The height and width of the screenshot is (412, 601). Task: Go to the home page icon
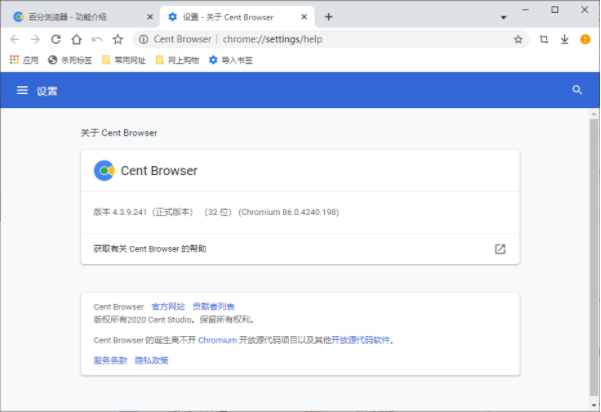(77, 39)
